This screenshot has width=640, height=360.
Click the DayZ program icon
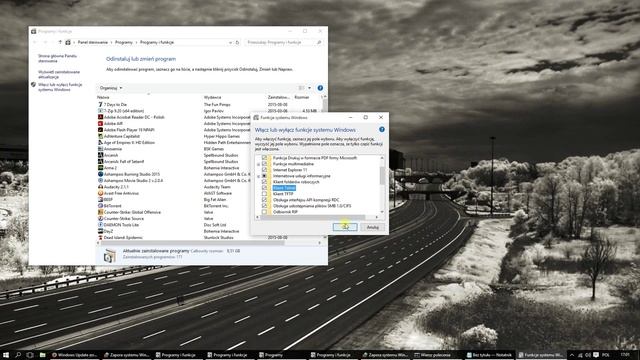coord(100,231)
